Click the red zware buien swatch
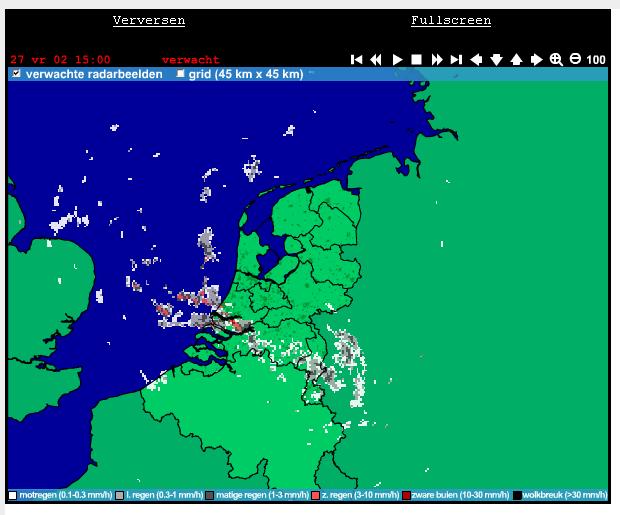Viewport: 620px width, 515px height. pyautogui.click(x=406, y=495)
